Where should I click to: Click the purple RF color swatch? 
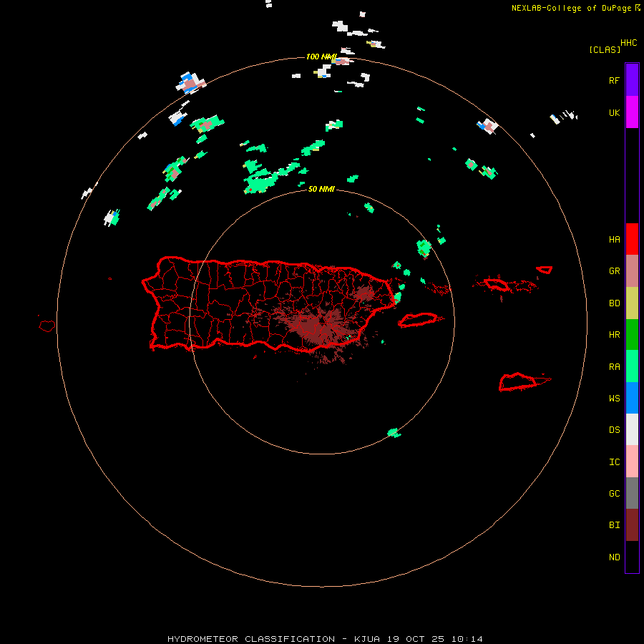coord(632,79)
